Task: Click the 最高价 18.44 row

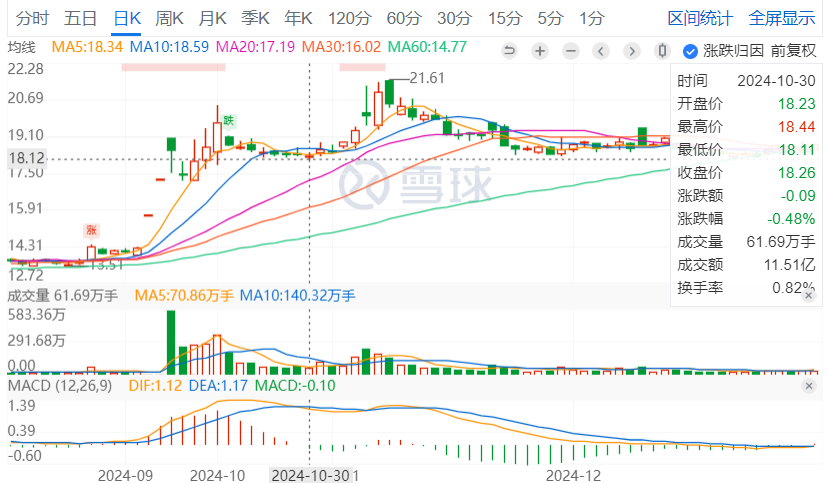Action: click(746, 127)
